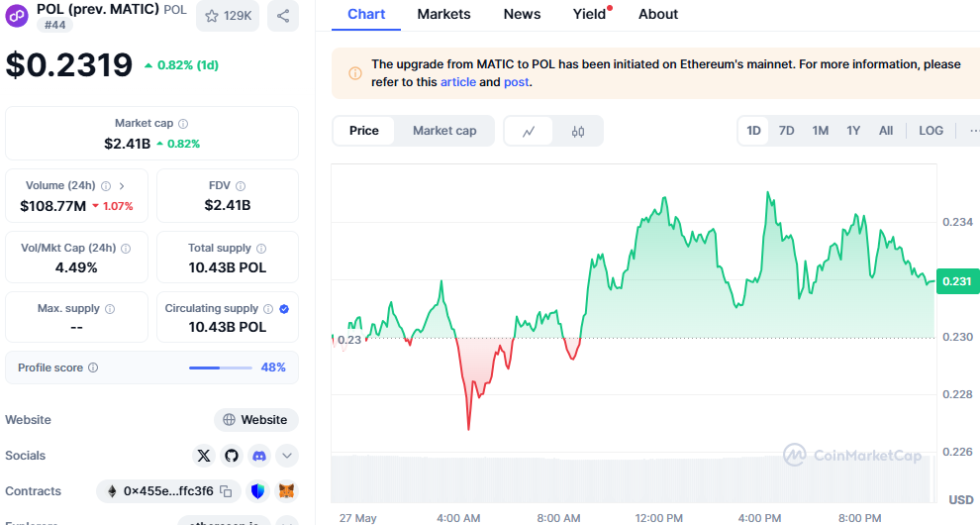980x525 pixels.
Task: Click the #44 rank badge
Action: pyautogui.click(x=55, y=25)
